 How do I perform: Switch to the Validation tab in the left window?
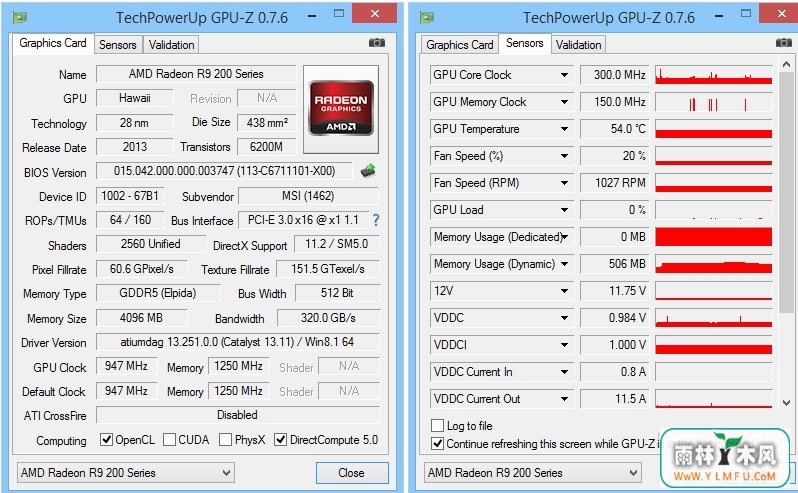pos(172,45)
